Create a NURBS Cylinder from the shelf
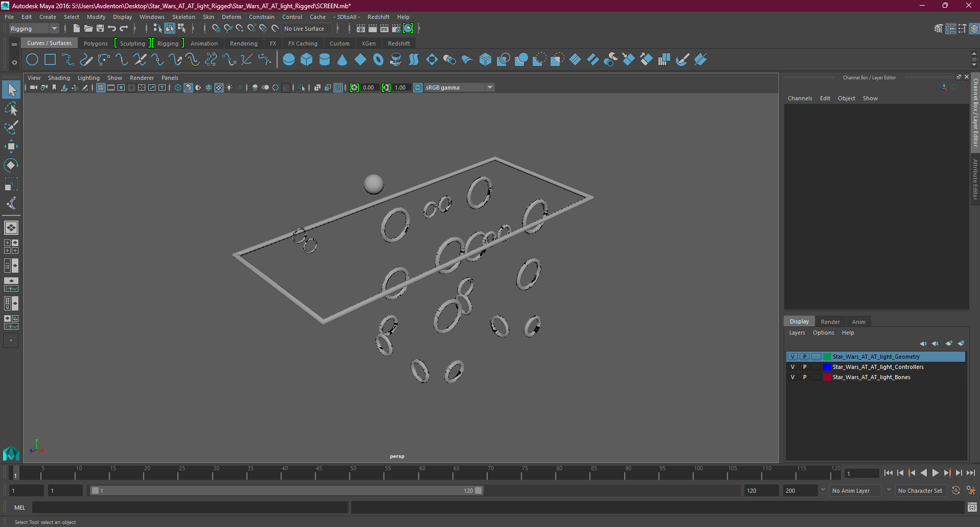This screenshot has width=980, height=527. [x=325, y=60]
